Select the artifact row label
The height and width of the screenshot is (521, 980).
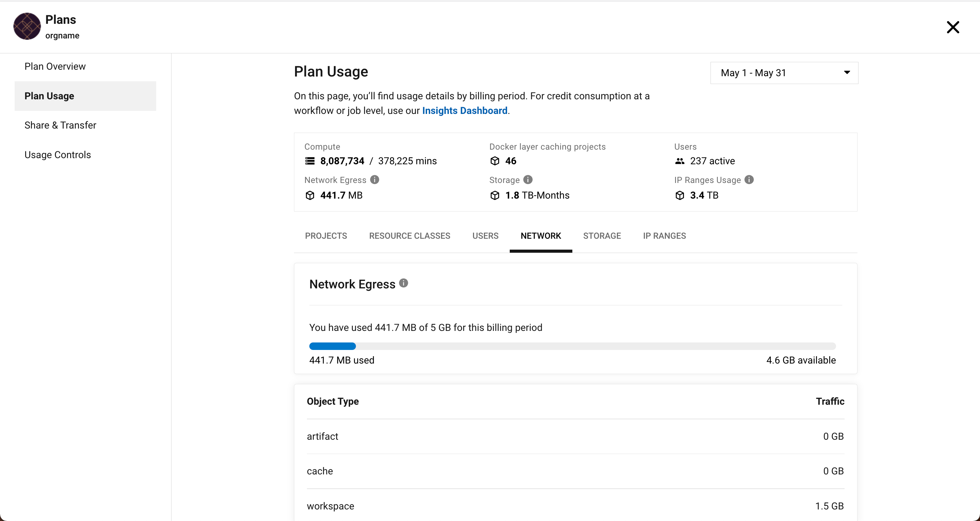[323, 437]
